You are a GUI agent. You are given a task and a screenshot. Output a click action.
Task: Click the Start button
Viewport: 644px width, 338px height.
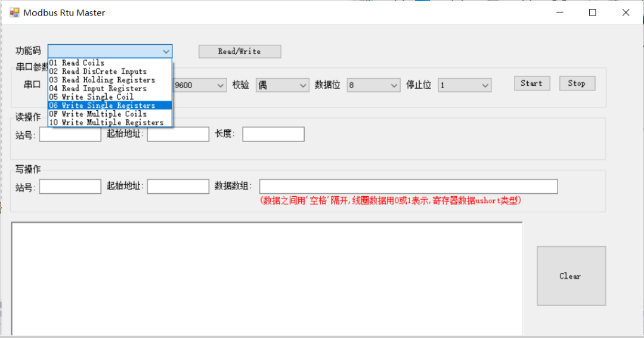click(532, 83)
